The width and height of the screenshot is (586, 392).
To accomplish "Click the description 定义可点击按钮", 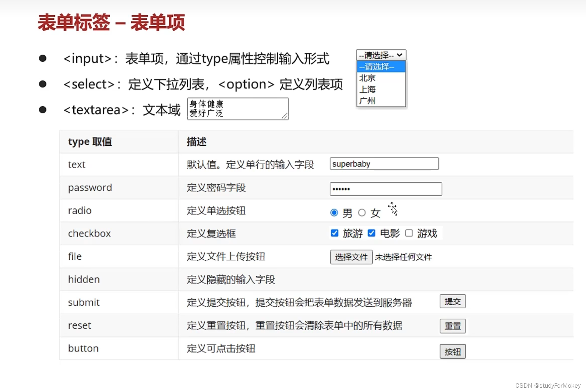I will coord(221,348).
